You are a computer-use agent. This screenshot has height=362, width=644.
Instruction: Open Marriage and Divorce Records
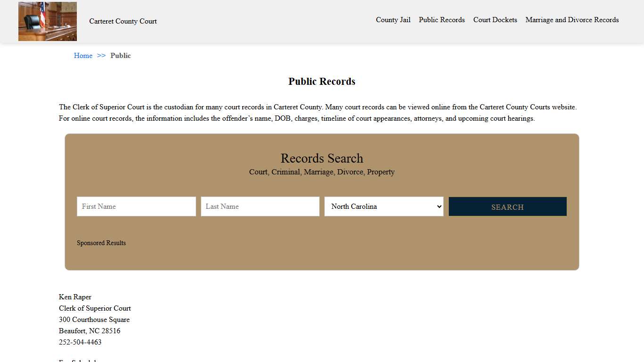572,20
